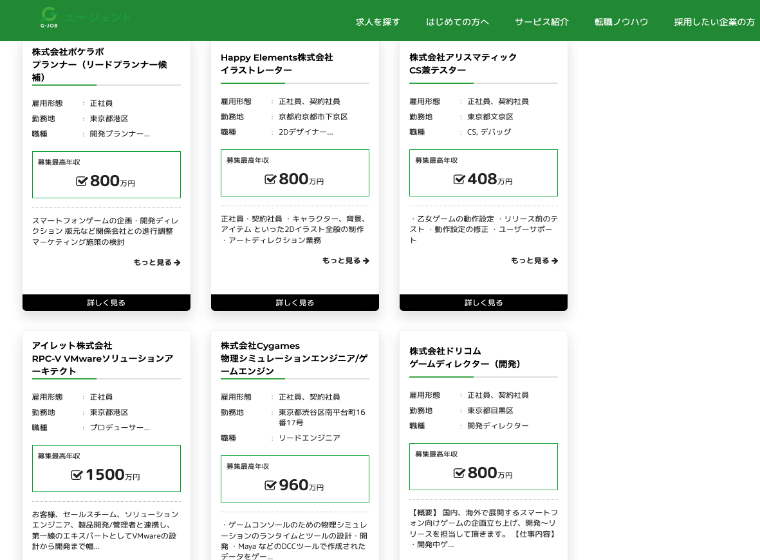Open the はじめての方へ menu item

click(x=457, y=22)
